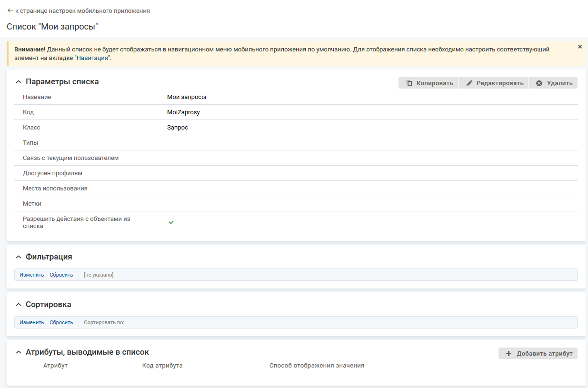Viewport: 588px width, 388px height.
Task: Collapse the Сортировка section
Action: coord(19,305)
